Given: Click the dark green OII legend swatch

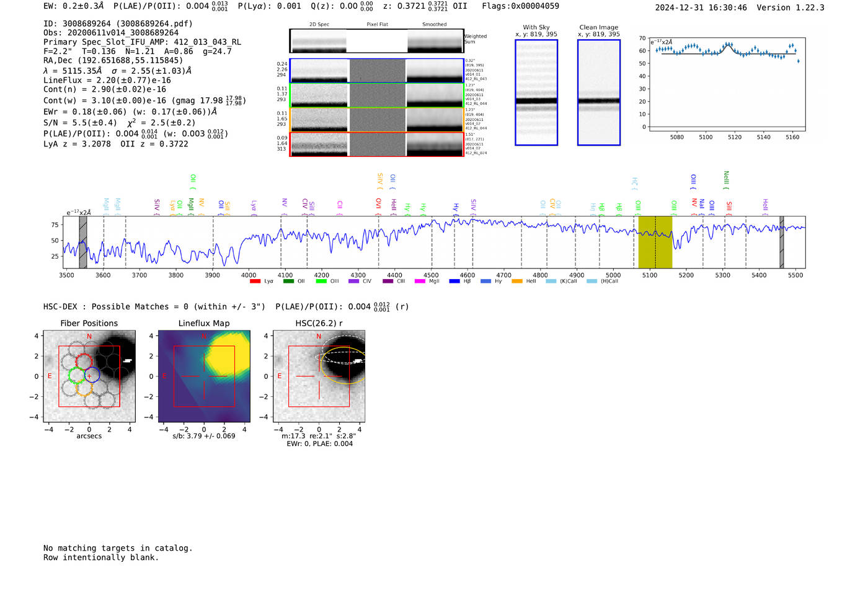Looking at the screenshot, I should (288, 282).
